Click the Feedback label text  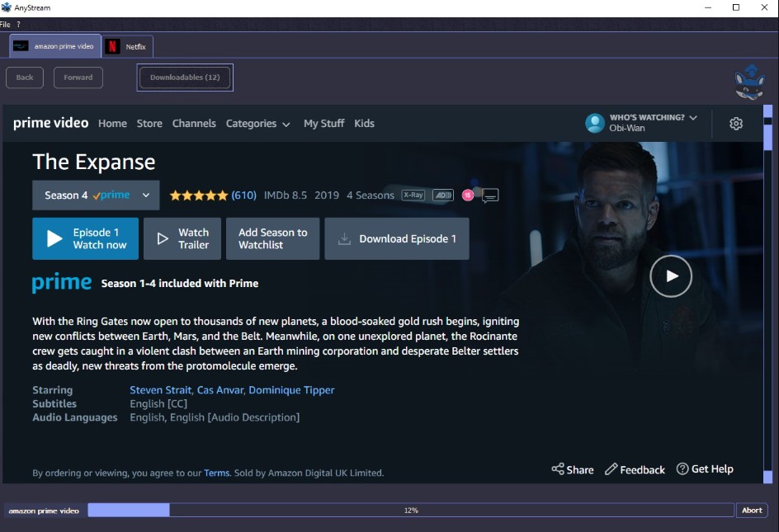click(x=642, y=470)
